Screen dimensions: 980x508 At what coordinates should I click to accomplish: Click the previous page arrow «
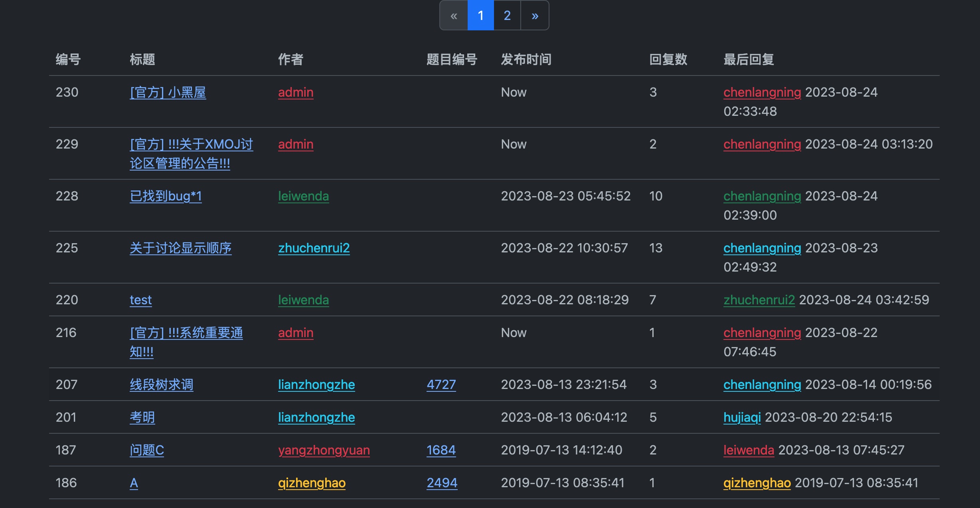454,15
